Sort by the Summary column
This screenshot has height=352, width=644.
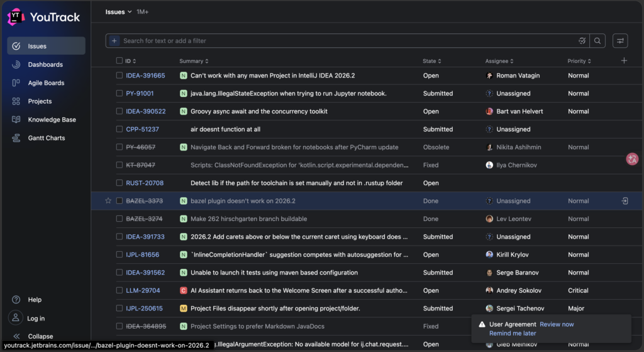pos(194,61)
